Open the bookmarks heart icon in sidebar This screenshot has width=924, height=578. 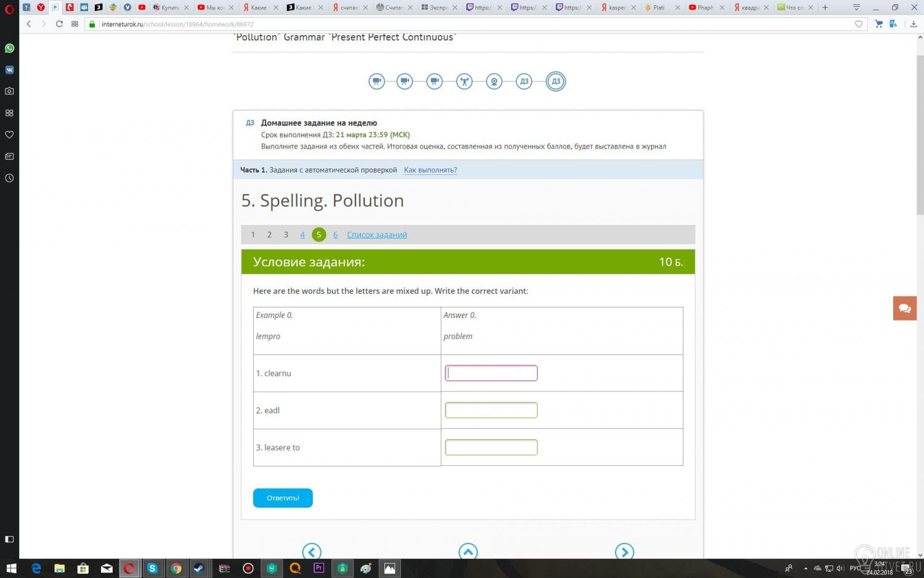tap(9, 135)
